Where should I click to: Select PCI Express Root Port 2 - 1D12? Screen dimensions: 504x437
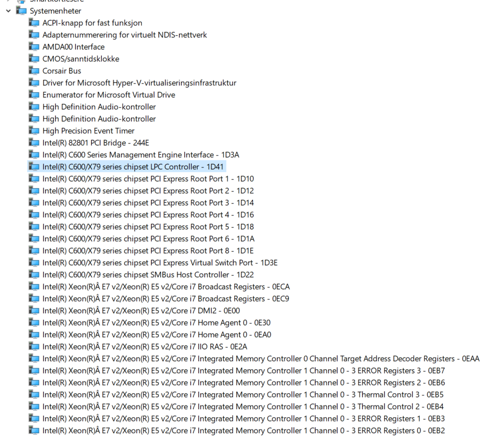(148, 191)
